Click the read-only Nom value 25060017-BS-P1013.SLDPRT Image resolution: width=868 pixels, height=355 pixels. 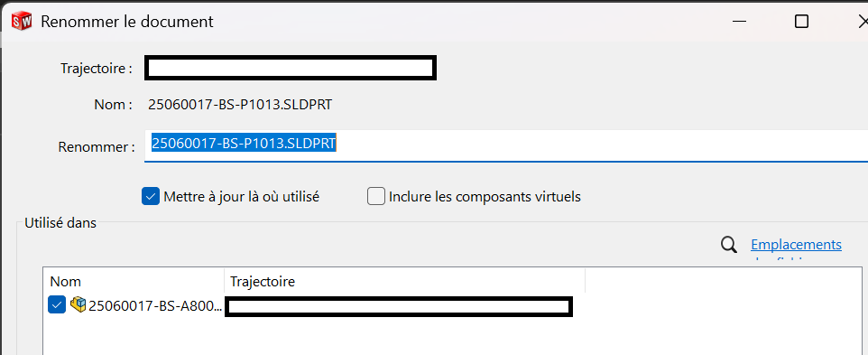pos(240,105)
